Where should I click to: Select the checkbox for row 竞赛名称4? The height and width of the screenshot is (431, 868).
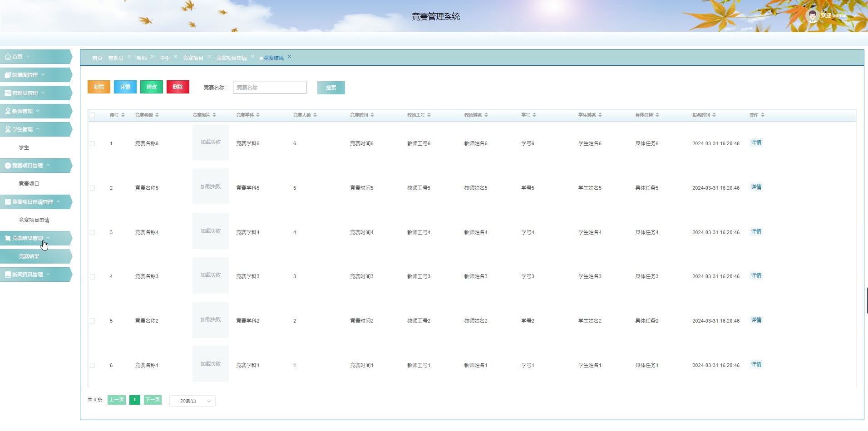coord(93,232)
